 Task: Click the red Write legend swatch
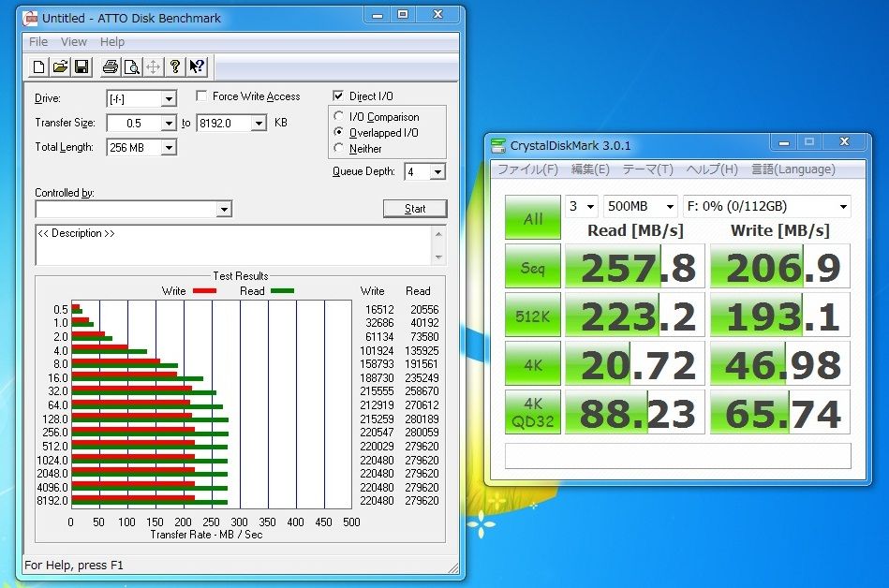pos(204,291)
